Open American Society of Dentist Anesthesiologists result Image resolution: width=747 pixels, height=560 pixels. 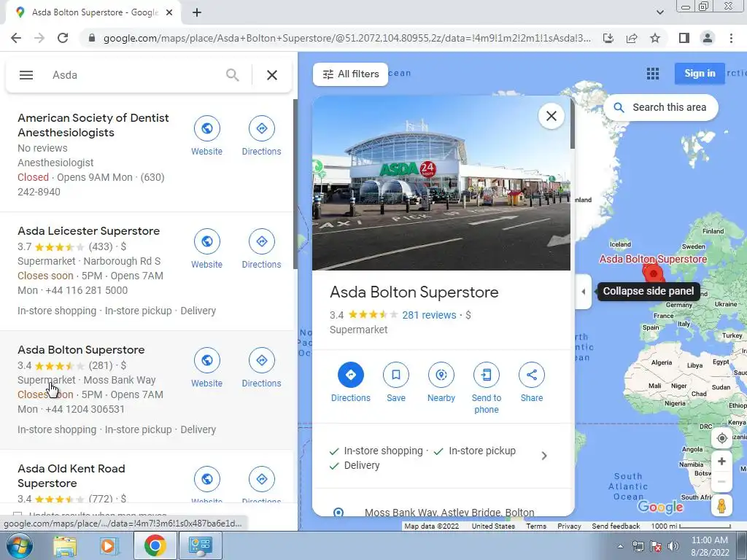pos(93,125)
